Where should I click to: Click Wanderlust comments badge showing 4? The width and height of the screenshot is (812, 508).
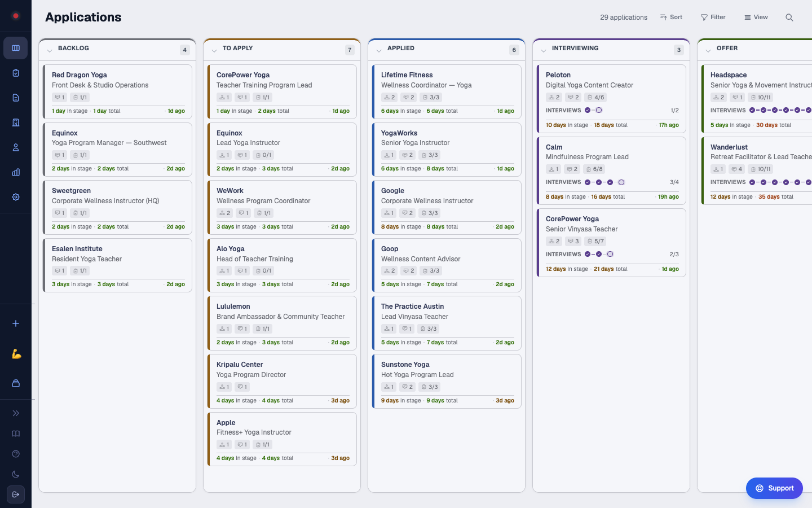[736, 169]
